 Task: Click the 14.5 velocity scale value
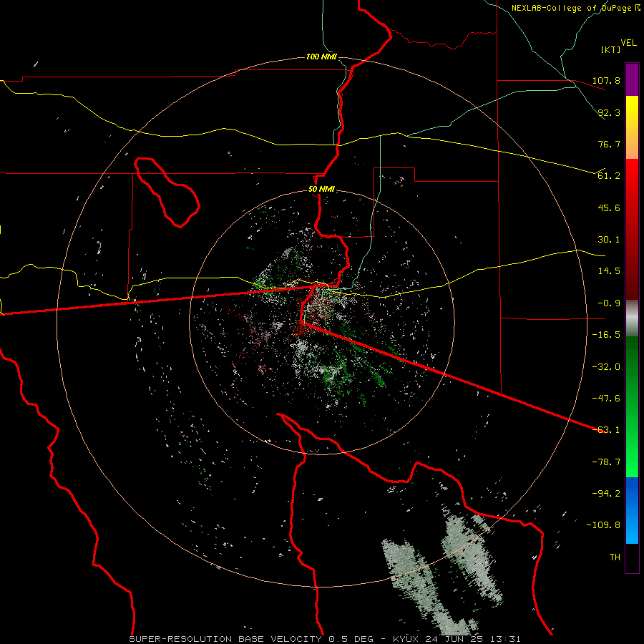pyautogui.click(x=609, y=271)
